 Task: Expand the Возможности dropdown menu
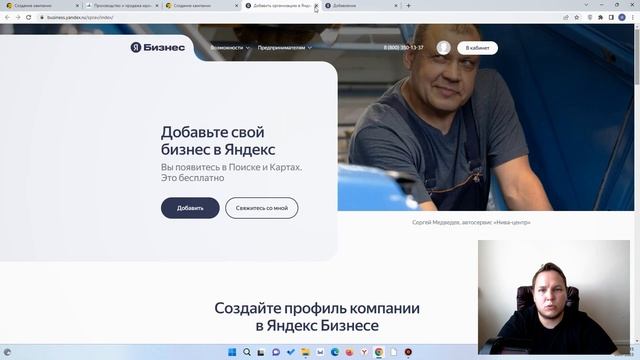(x=230, y=48)
